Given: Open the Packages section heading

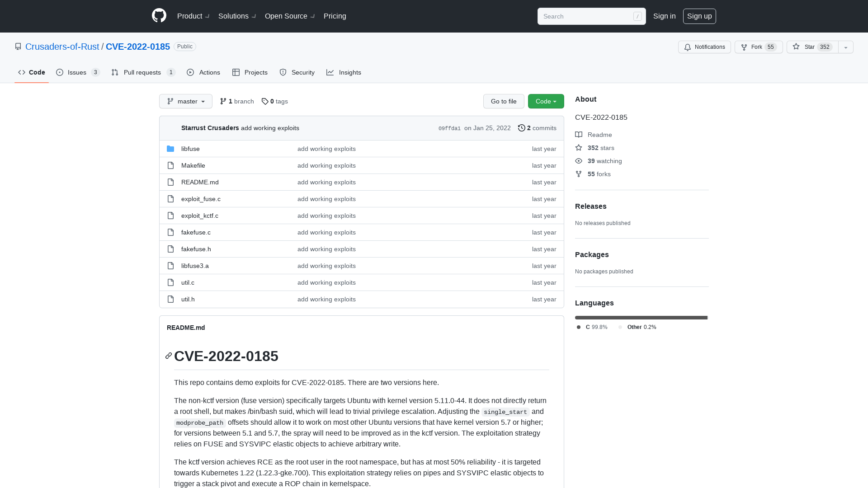Looking at the screenshot, I should point(592,254).
